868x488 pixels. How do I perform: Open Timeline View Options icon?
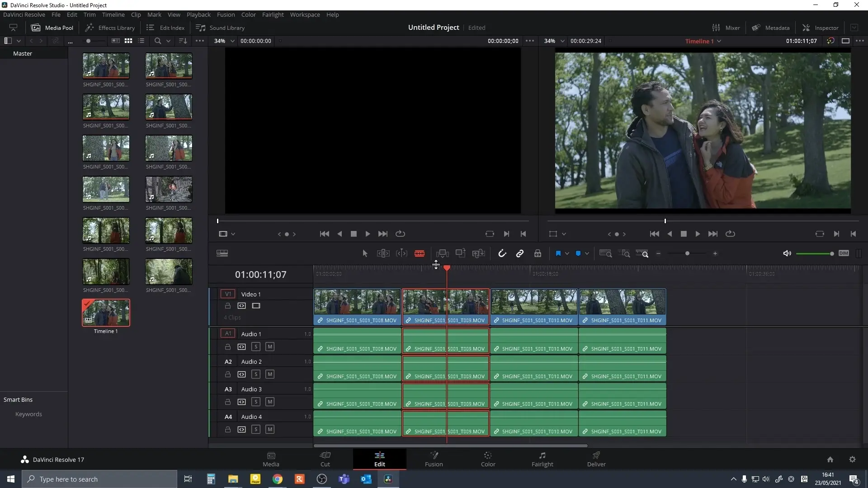click(x=222, y=253)
